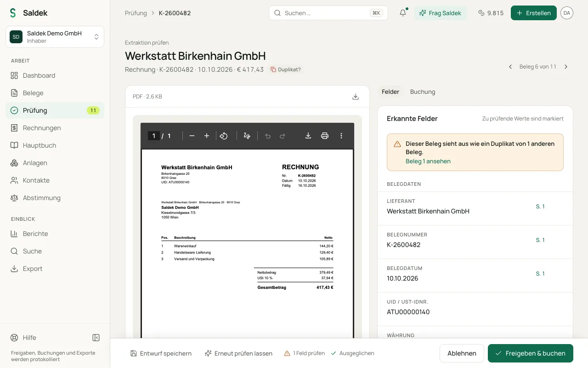This screenshot has width=588, height=368.
Task: Zoom out in the PDF viewer
Action: click(192, 136)
